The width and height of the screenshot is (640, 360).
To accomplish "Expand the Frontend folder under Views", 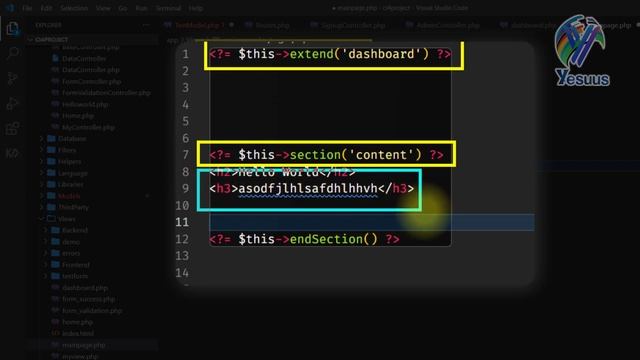I will [76, 264].
